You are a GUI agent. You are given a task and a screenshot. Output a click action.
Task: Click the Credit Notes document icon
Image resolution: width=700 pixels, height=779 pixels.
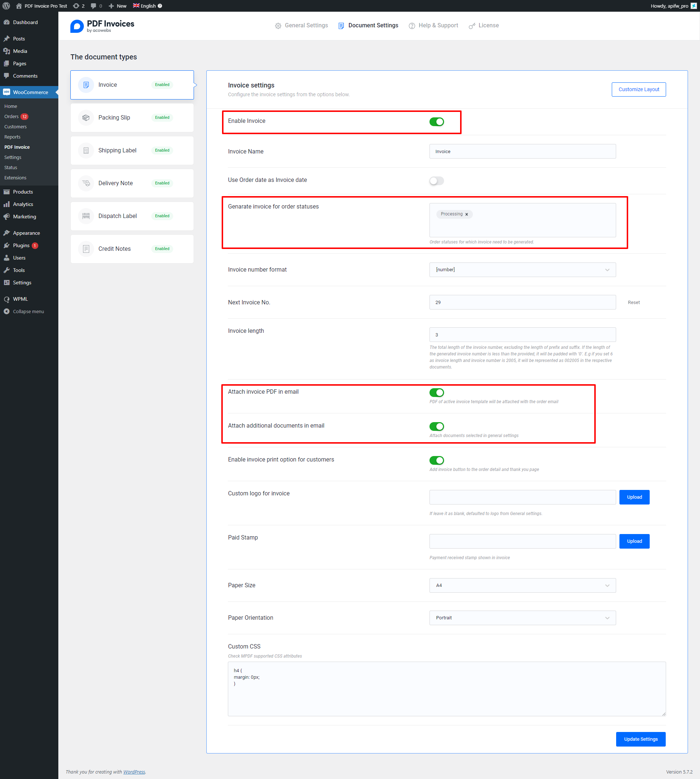point(86,249)
